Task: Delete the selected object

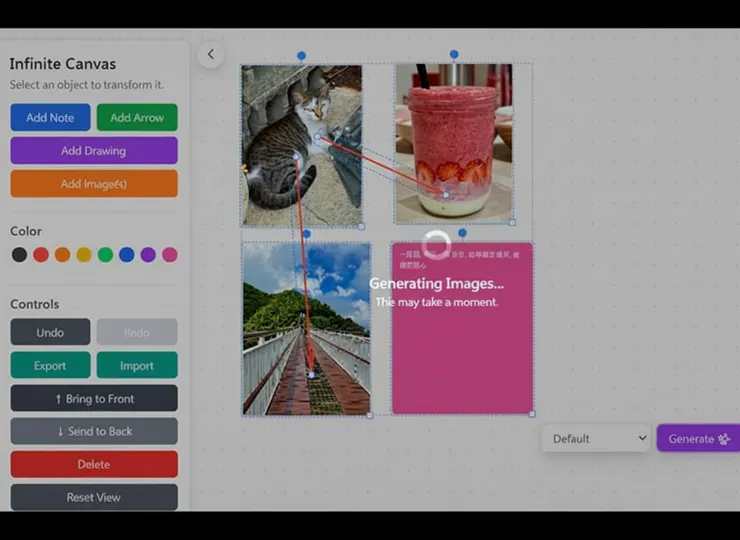Action: coord(94,464)
